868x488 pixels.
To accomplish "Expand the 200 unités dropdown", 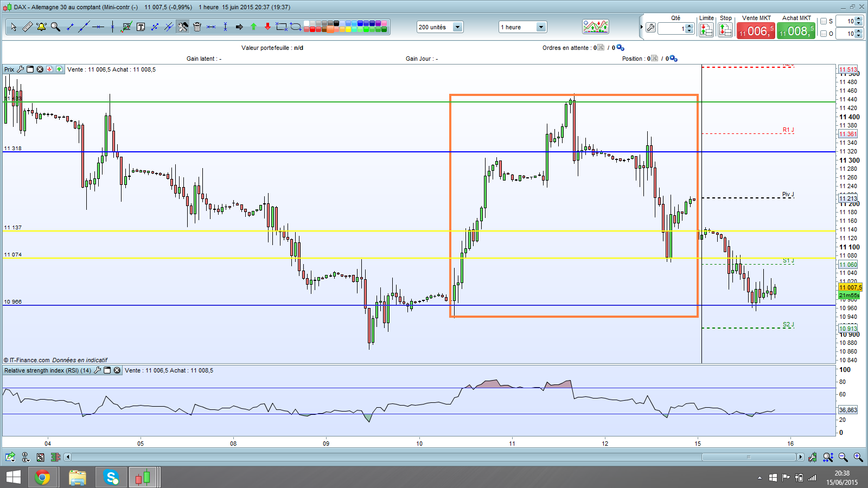I will [x=457, y=27].
